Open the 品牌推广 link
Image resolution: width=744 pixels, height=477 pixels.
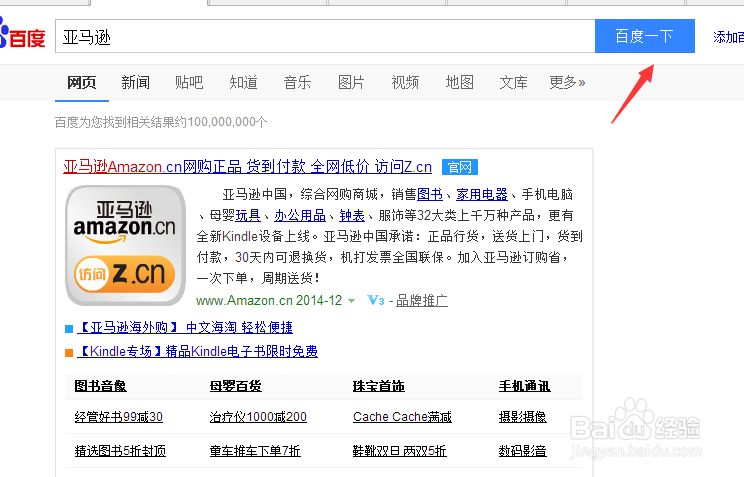(x=422, y=301)
